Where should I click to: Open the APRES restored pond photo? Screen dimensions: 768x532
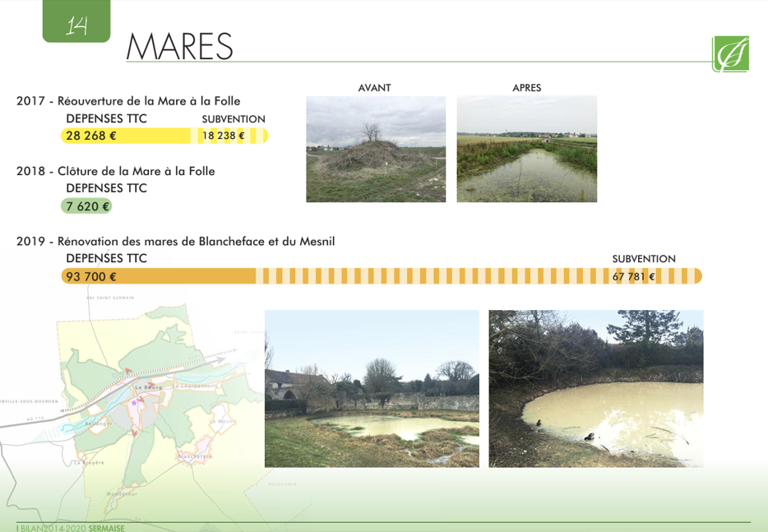point(526,149)
